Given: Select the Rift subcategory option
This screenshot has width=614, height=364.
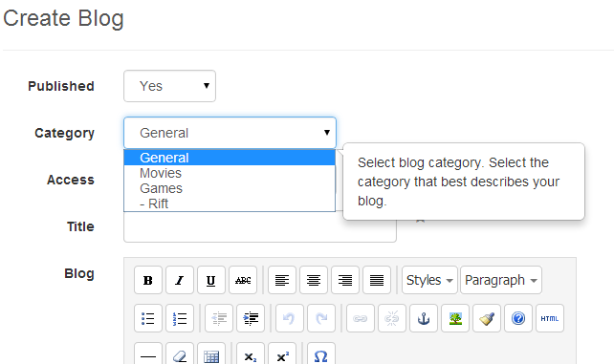Looking at the screenshot, I should 230,203.
